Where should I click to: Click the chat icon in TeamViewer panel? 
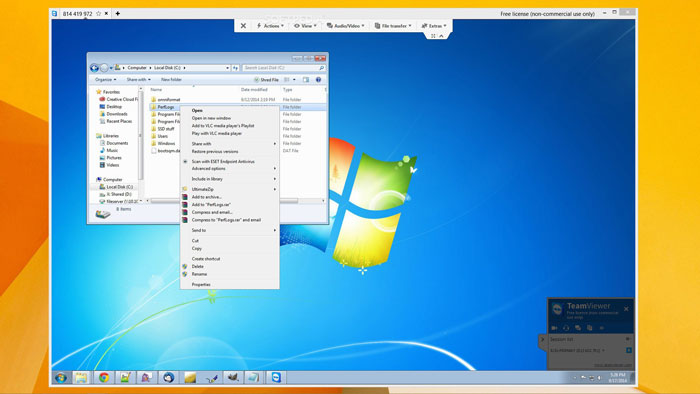[578, 328]
